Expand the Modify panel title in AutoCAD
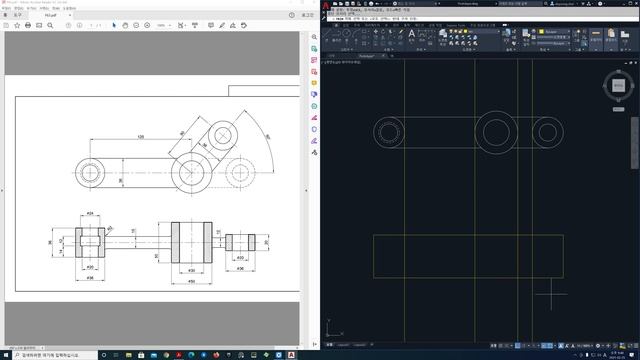Viewport: 640px width, 360px height. tap(388, 50)
